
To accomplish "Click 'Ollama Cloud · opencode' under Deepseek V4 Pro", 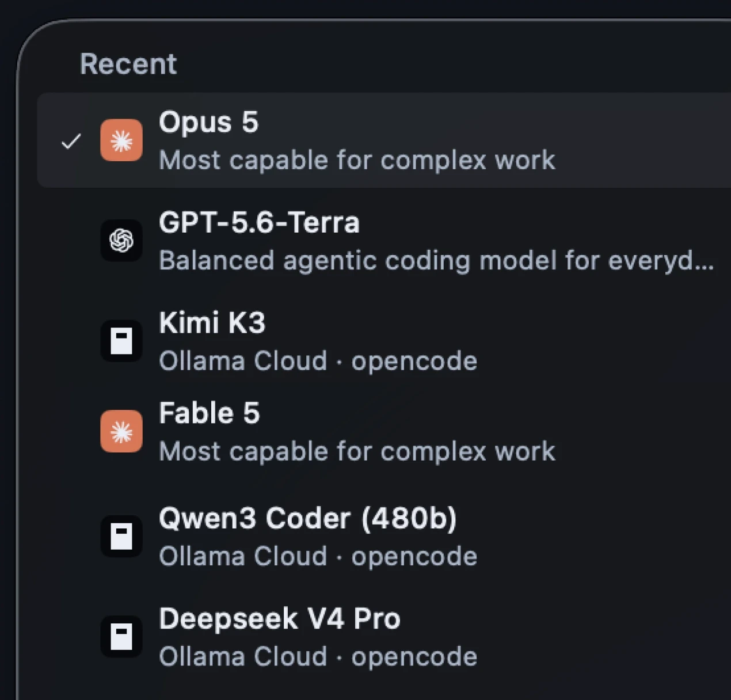I will pos(318,657).
